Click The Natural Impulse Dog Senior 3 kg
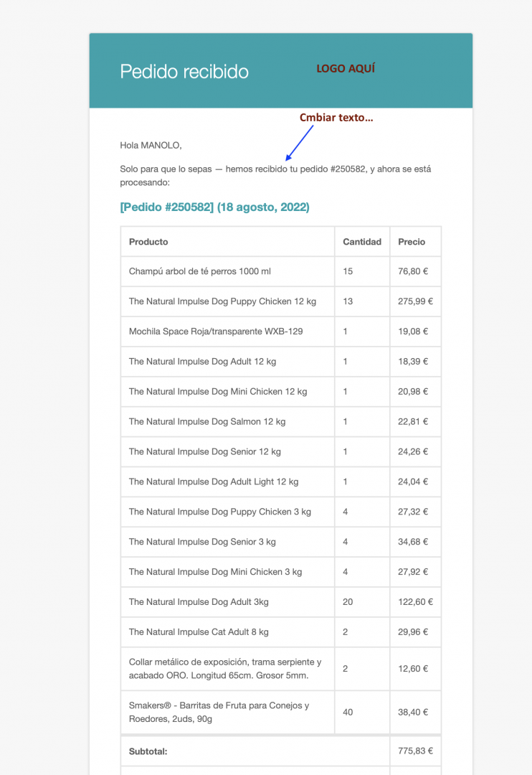 pos(202,542)
